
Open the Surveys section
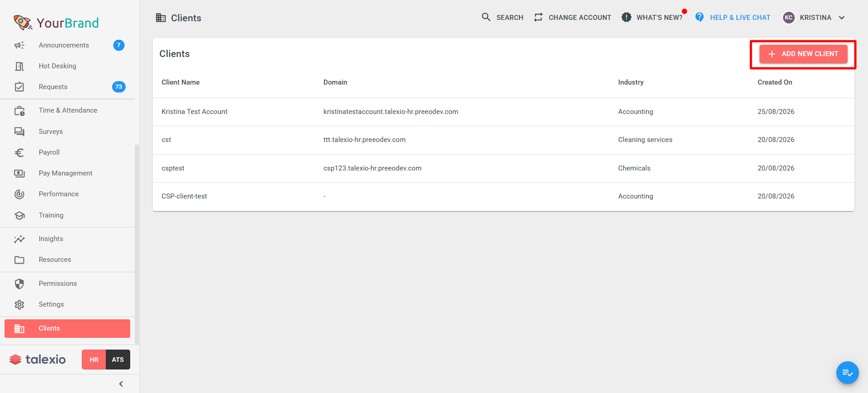tap(67, 132)
